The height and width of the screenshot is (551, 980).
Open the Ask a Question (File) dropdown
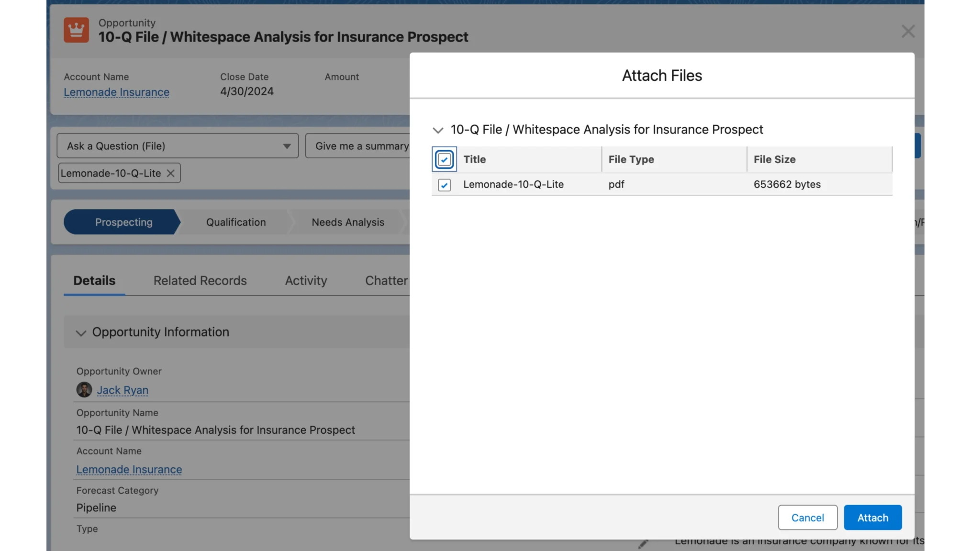pos(286,146)
